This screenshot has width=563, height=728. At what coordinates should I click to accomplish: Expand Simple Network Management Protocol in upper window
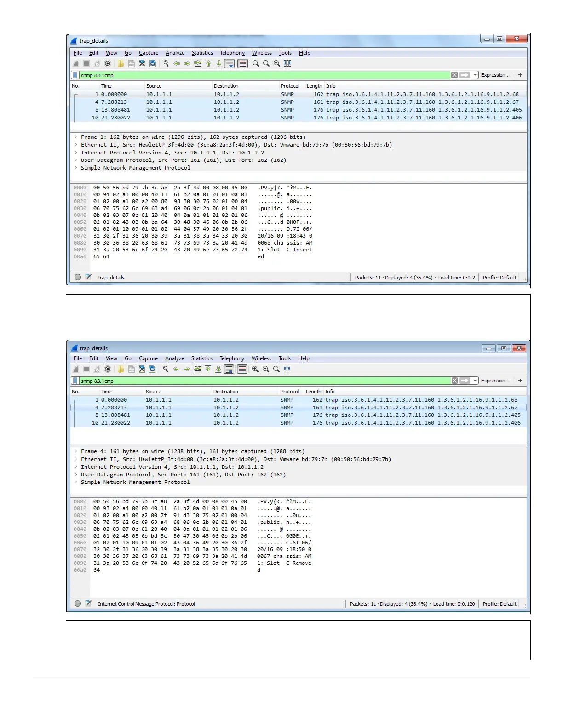76,168
